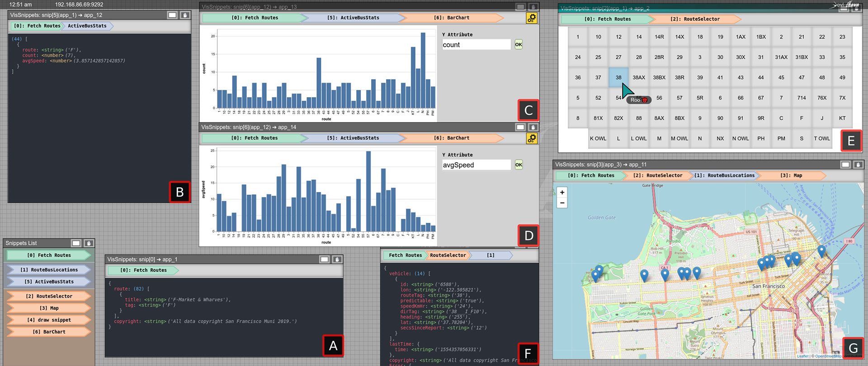This screenshot has width=868, height=366.
Task: Click the BarChart step in the app_13 pipeline
Action: point(452,18)
